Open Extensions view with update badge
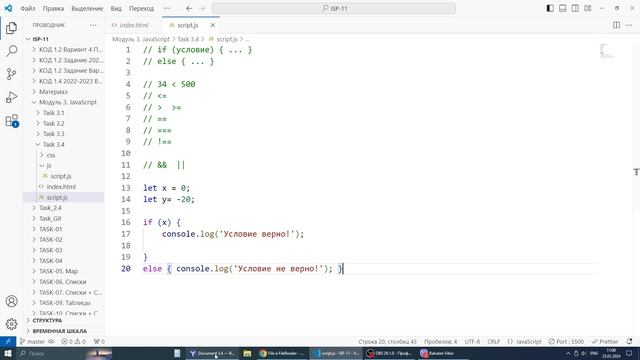 [11, 121]
